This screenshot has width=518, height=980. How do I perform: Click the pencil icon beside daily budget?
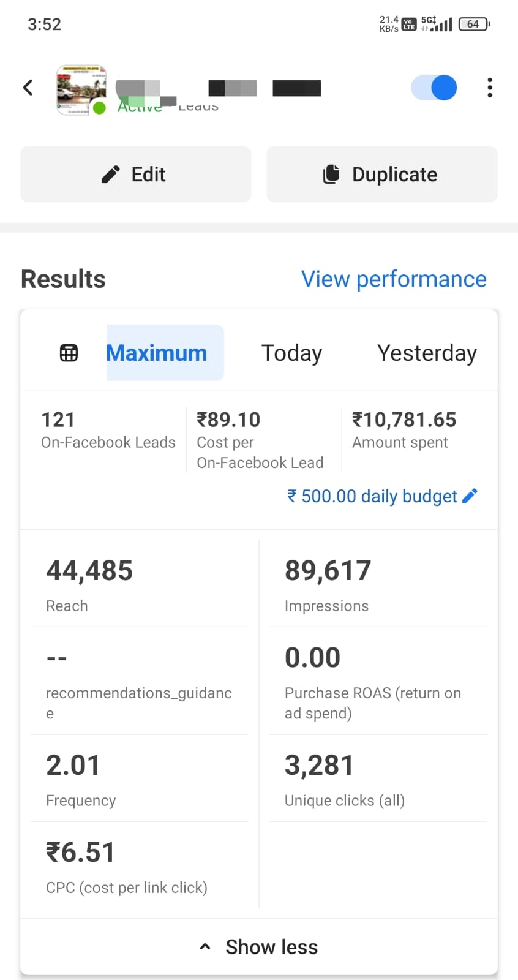pos(470,496)
